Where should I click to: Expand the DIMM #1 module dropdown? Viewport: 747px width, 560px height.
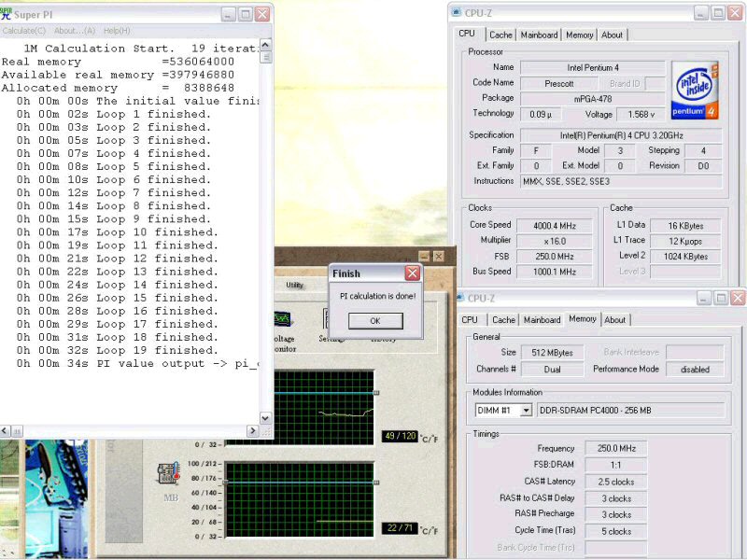tap(526, 410)
